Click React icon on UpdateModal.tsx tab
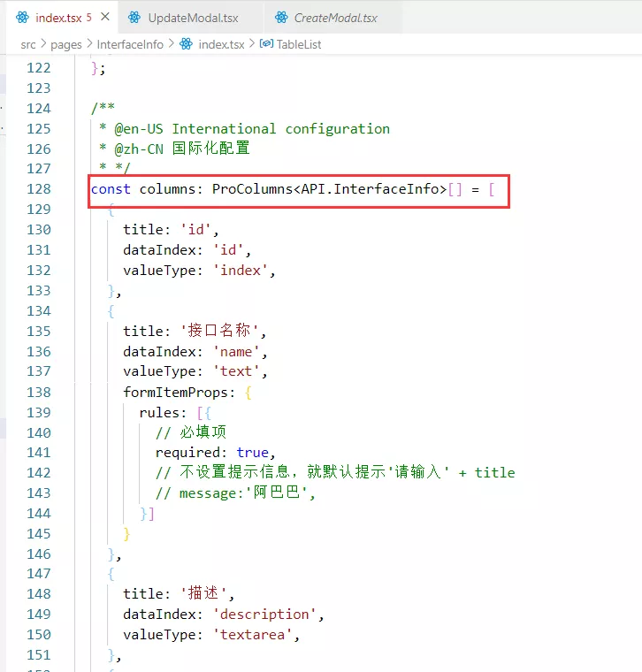The image size is (642, 672). [134, 18]
